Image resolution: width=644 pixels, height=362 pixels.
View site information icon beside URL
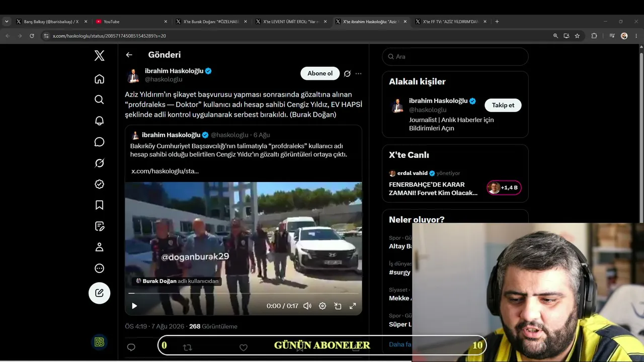pyautogui.click(x=46, y=36)
